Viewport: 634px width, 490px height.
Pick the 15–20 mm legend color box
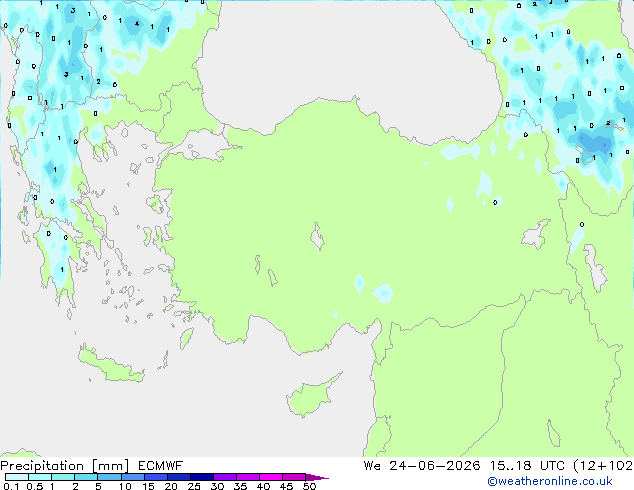(155, 477)
